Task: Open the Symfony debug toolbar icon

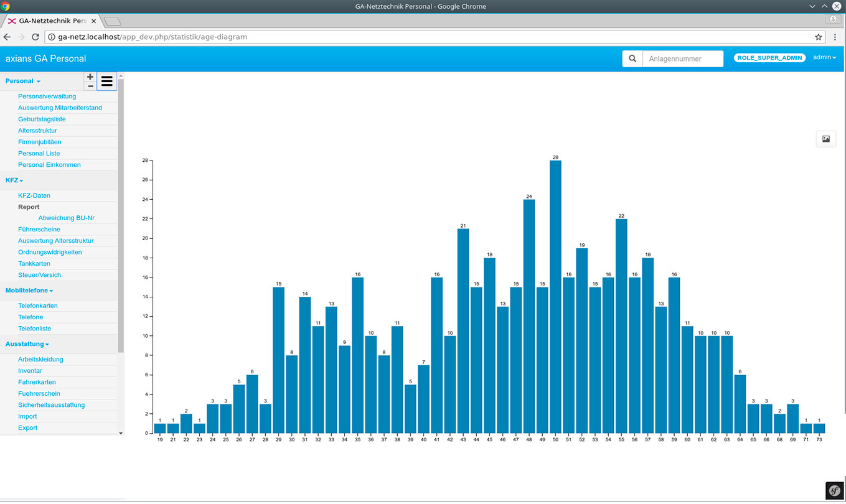Action: [834, 490]
